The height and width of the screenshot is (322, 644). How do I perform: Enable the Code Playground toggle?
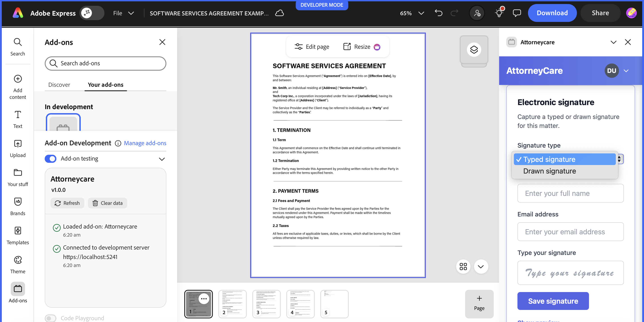51,318
